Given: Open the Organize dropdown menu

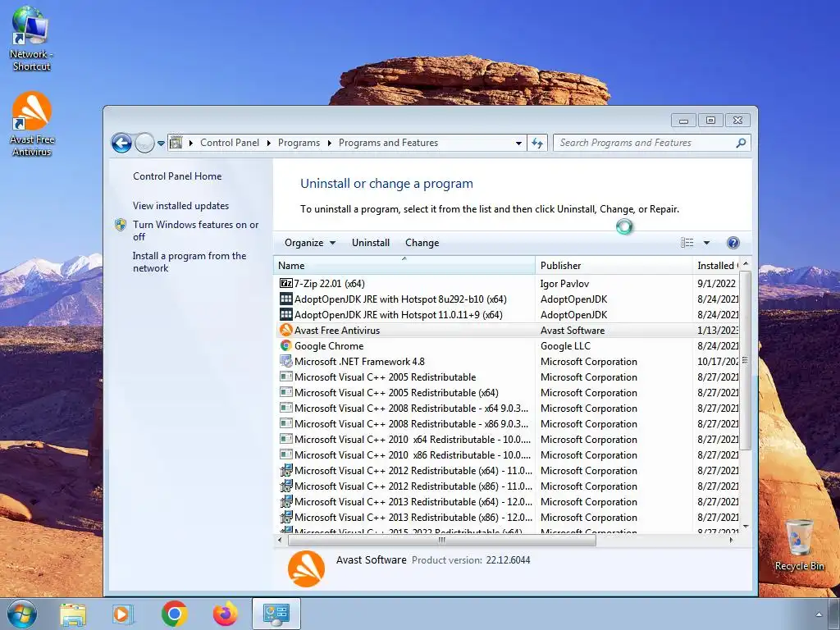Looking at the screenshot, I should 309,243.
